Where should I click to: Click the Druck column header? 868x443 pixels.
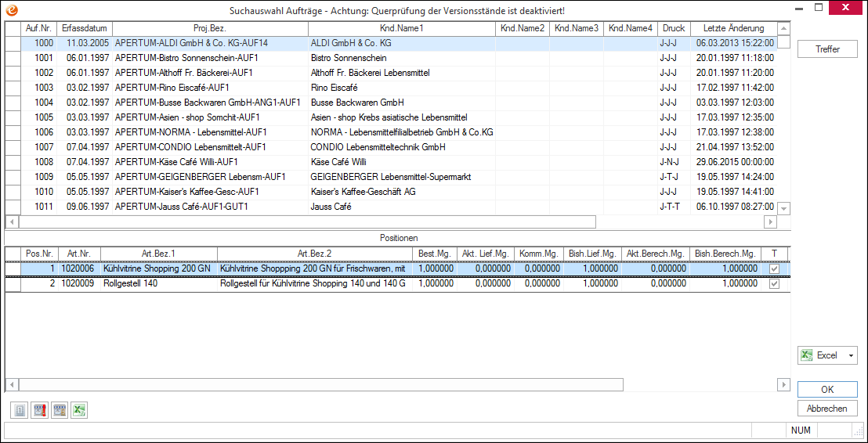674,28
